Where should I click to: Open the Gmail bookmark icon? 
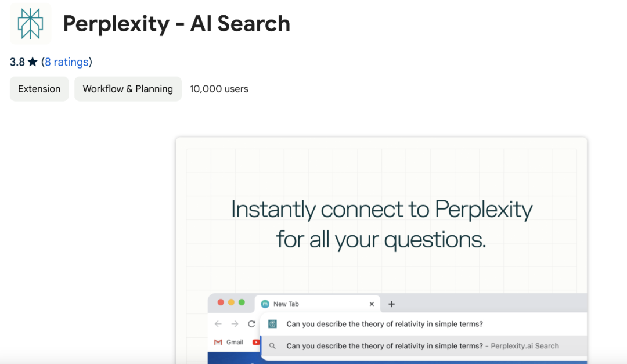tap(218, 342)
